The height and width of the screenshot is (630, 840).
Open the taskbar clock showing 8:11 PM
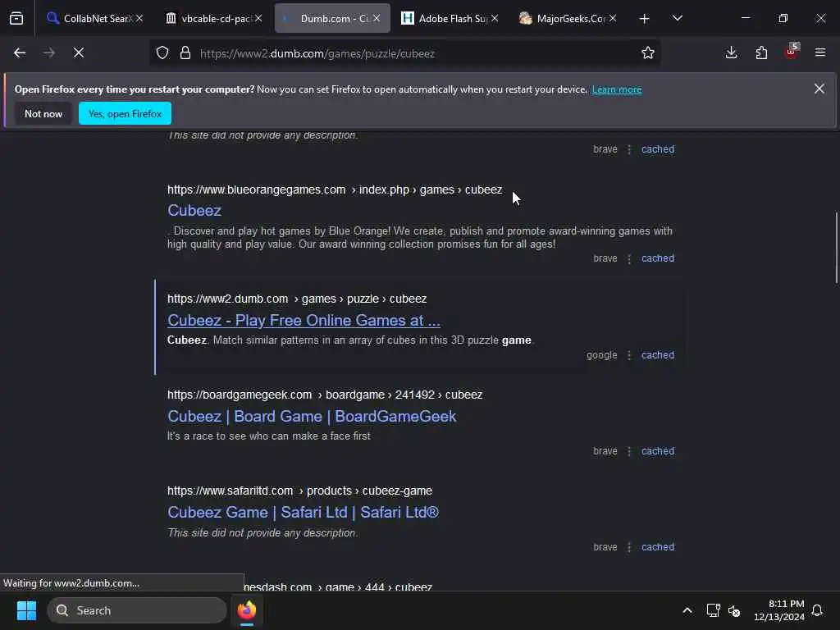tap(779, 610)
